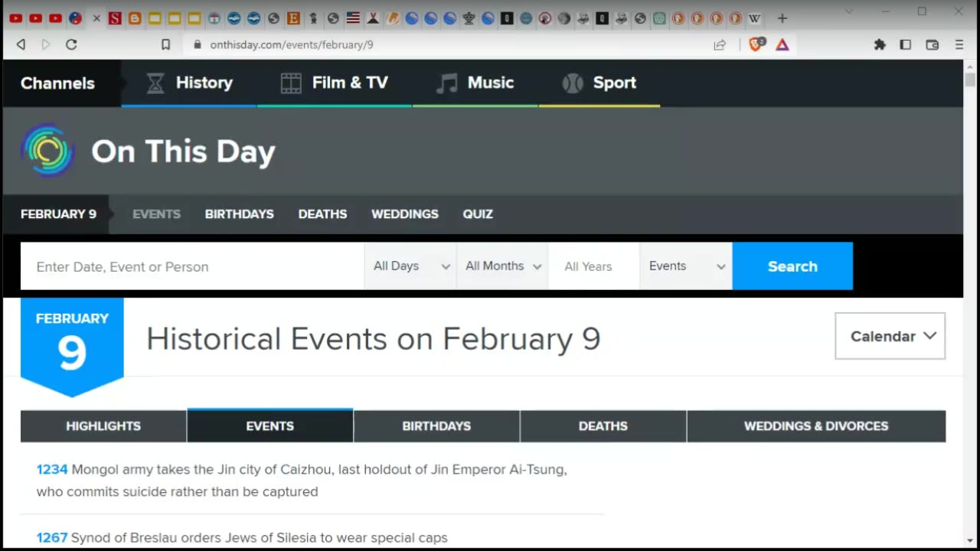The width and height of the screenshot is (980, 551).
Task: Open the History channel
Action: (x=189, y=83)
